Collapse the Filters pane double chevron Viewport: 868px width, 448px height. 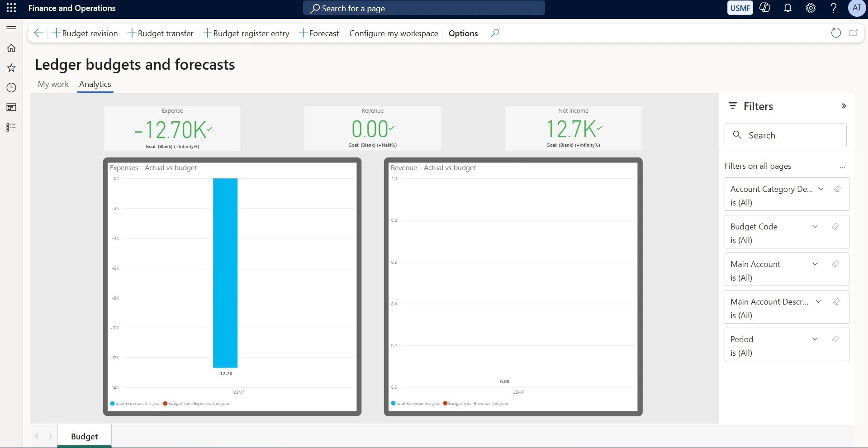pyautogui.click(x=844, y=106)
